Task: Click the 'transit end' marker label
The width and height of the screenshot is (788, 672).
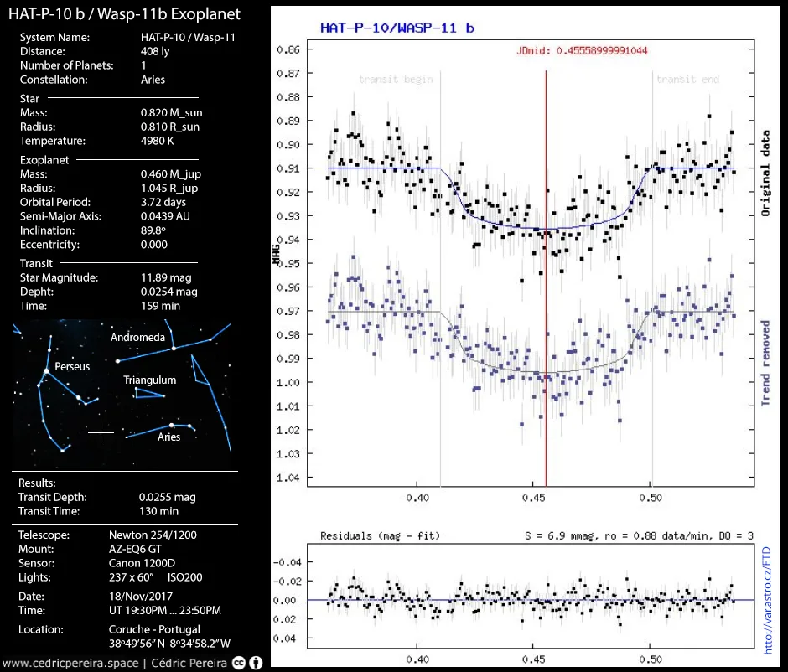Action: click(x=687, y=80)
